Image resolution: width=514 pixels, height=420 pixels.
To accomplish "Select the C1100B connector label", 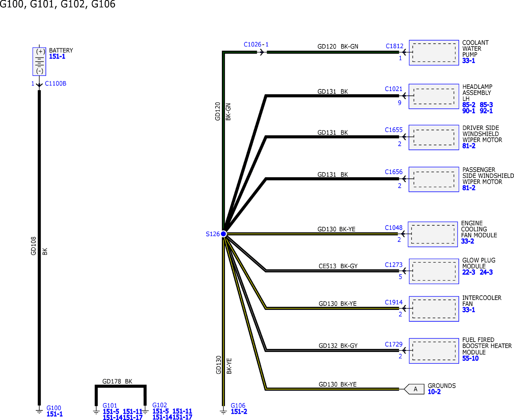I will coord(56,83).
